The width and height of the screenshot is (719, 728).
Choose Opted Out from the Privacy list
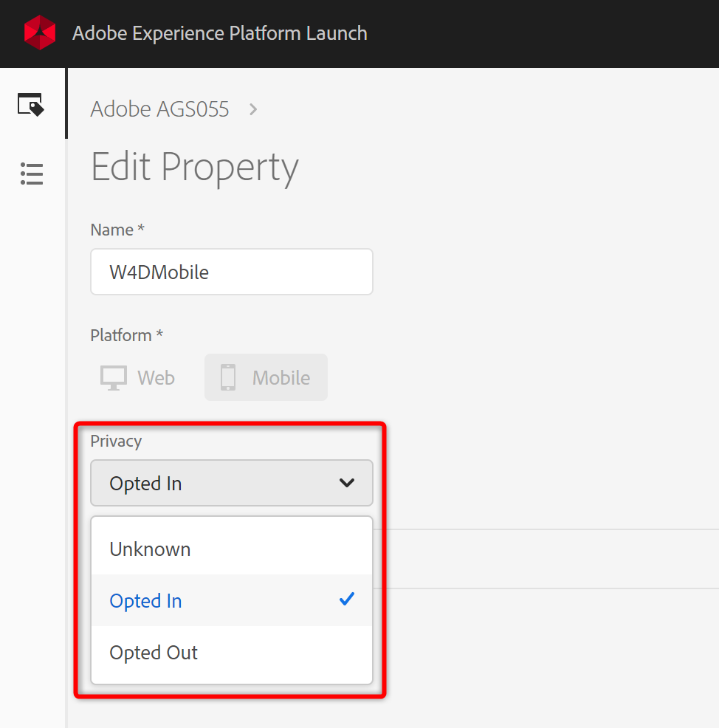click(x=154, y=653)
